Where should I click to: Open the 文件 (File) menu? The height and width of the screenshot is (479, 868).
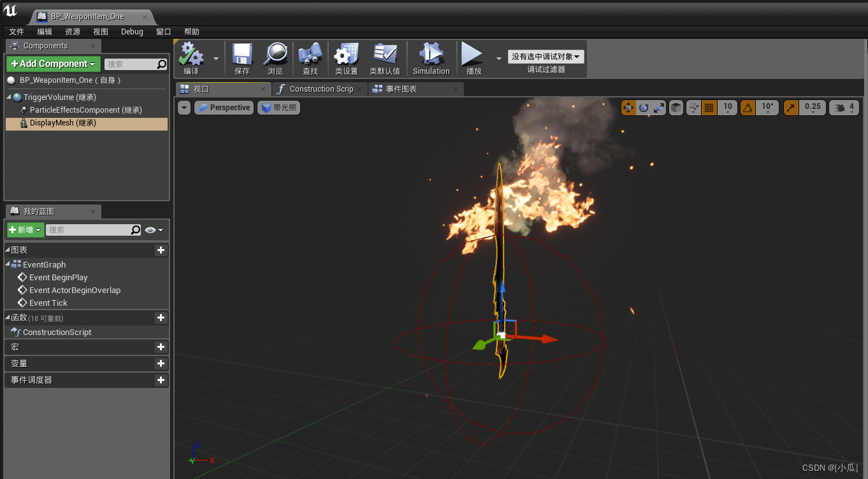(x=17, y=32)
